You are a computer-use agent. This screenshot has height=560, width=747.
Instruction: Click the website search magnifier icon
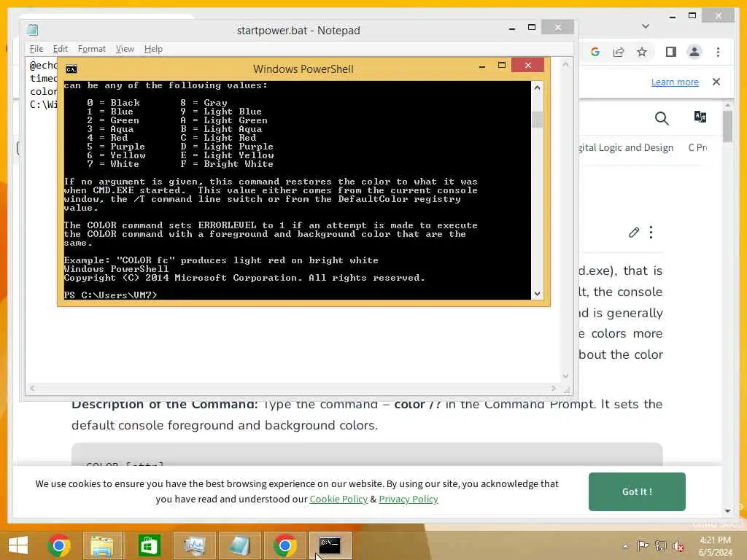coord(662,118)
